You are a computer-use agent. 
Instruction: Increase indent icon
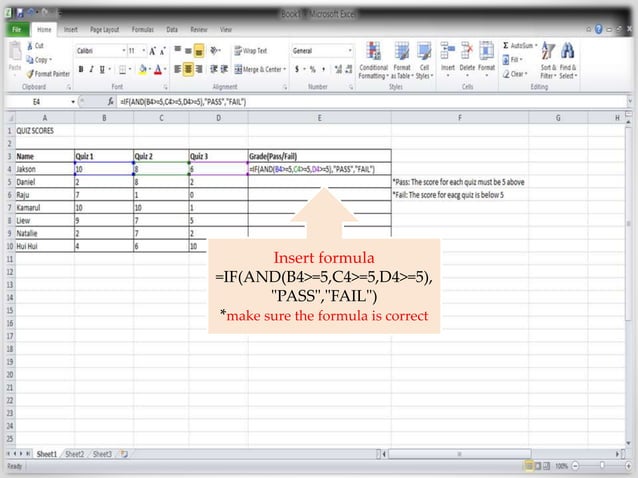pyautogui.click(x=224, y=70)
